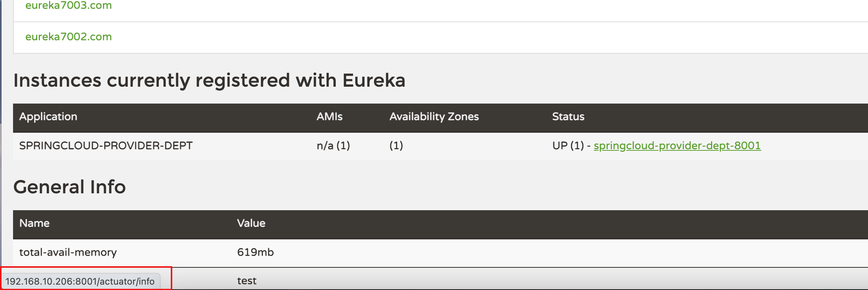Viewport: 868px width, 290px height.
Task: Click the test value cell
Action: 247,281
